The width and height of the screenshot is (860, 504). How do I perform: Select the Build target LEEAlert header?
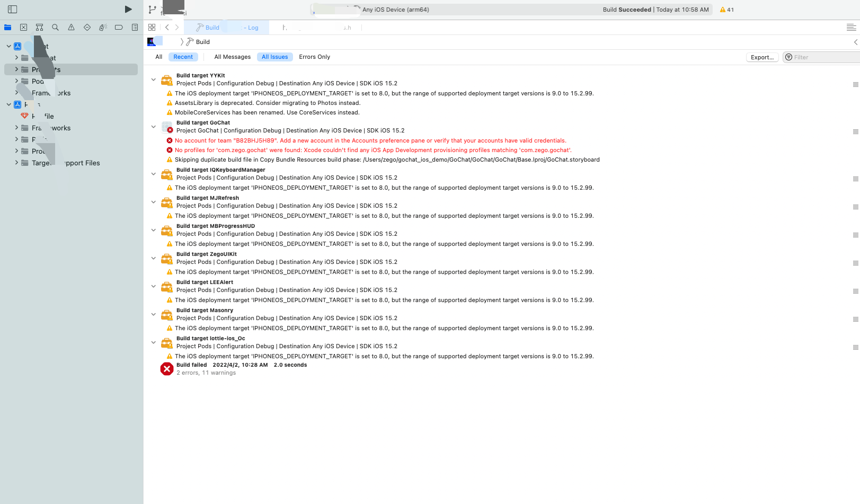pyautogui.click(x=205, y=282)
